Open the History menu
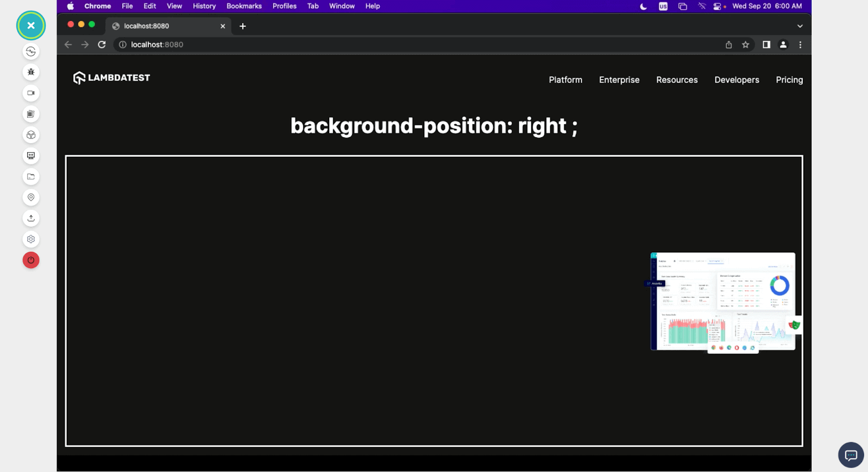Viewport: 868px width, 472px height. point(204,6)
